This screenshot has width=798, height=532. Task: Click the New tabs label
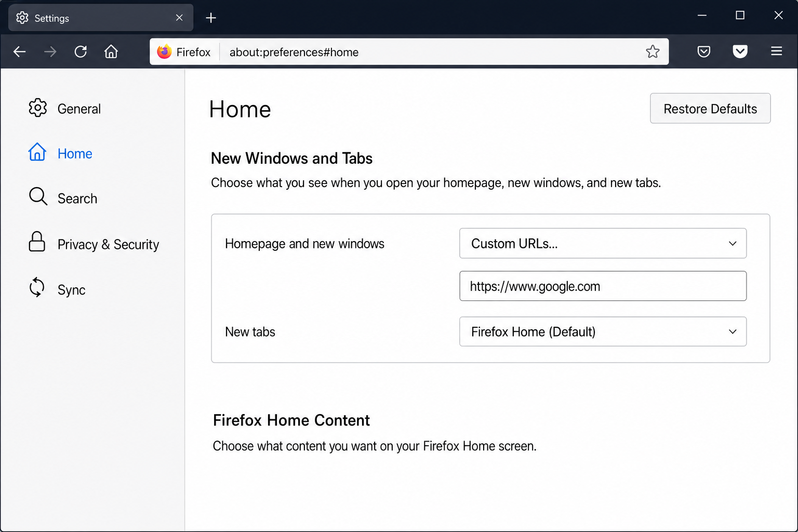250,332
